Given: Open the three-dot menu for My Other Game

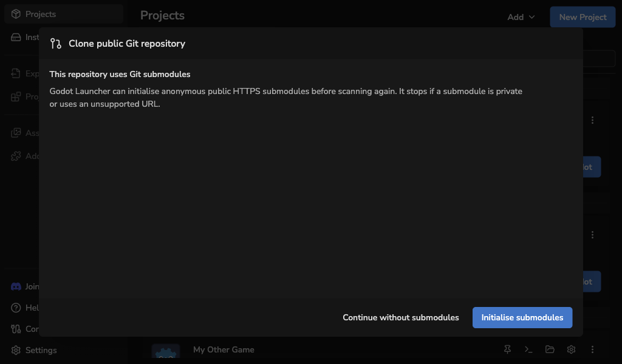Looking at the screenshot, I should point(592,349).
